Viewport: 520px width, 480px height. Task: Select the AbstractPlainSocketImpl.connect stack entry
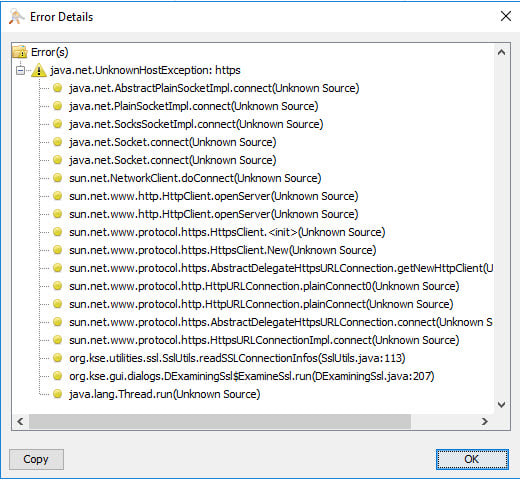[x=214, y=88]
